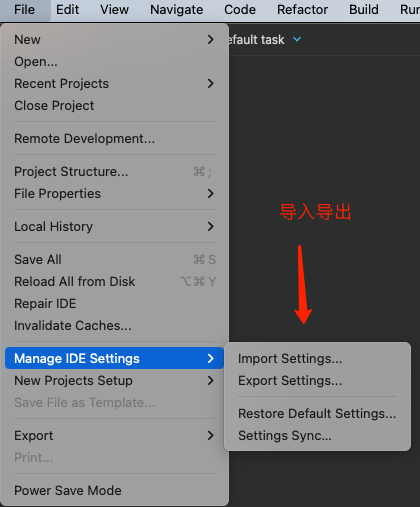Viewport: 420px width, 507px height.
Task: Expand the File Properties submenu arrow
Action: [x=210, y=194]
